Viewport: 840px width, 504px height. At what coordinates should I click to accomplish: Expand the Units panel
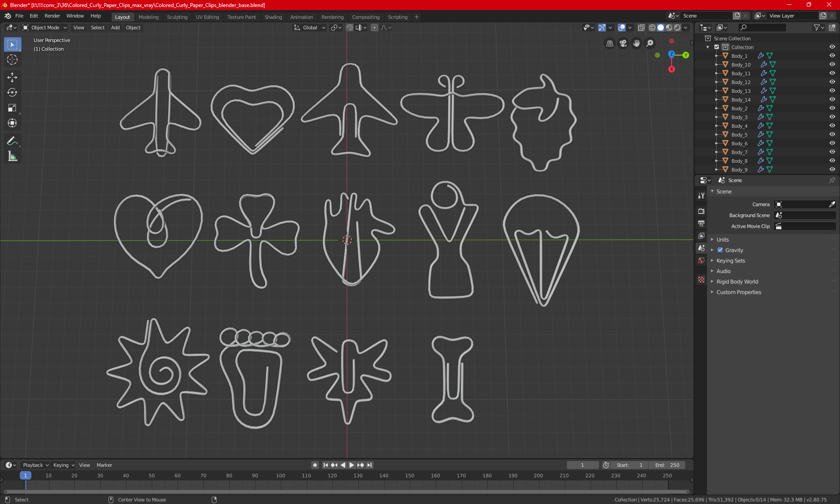(723, 240)
